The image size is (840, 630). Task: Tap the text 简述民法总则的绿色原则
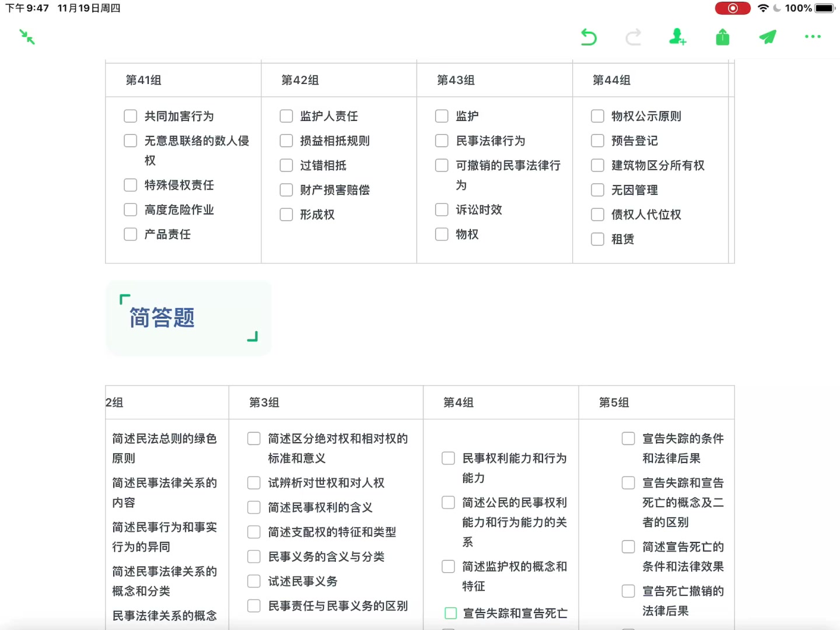(x=164, y=448)
